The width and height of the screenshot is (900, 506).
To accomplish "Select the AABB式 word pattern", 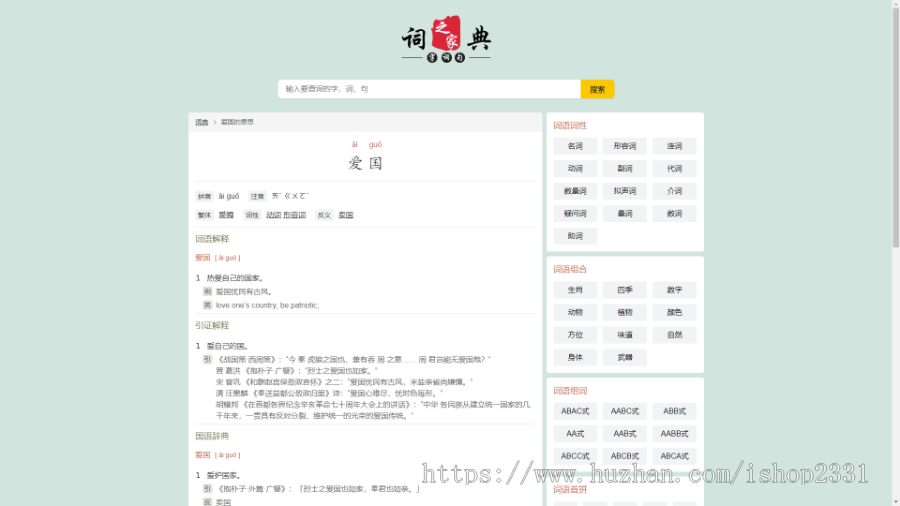I will (x=674, y=434).
